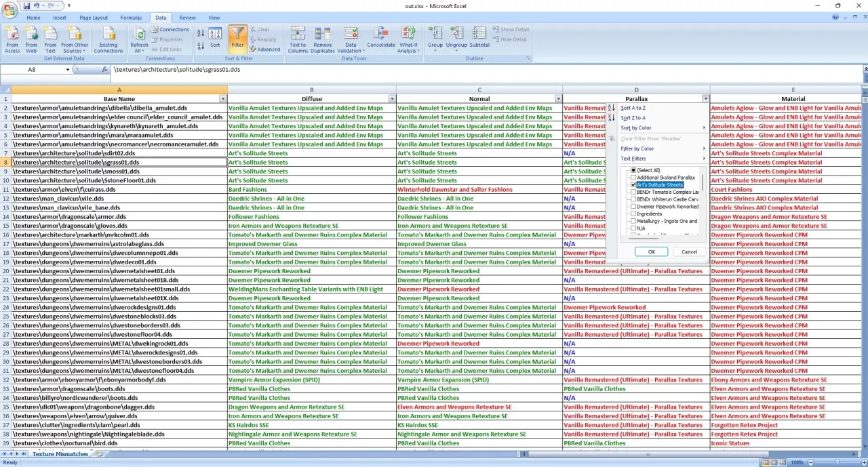This screenshot has height=467, width=868.
Task: Check Dwemer Pipework Reworked filter item
Action: pyautogui.click(x=633, y=207)
